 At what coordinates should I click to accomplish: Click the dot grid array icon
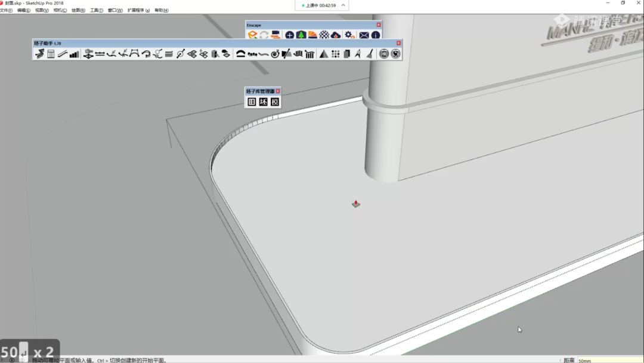pyautogui.click(x=336, y=54)
